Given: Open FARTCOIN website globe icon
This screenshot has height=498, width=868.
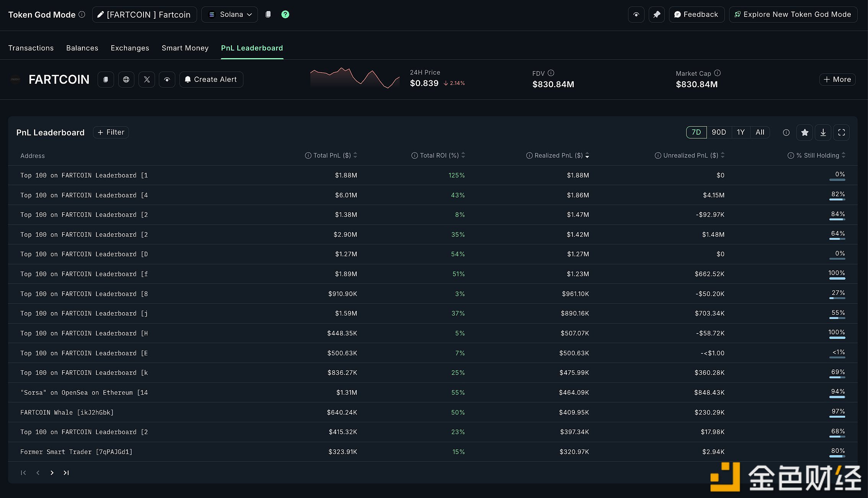Looking at the screenshot, I should pyautogui.click(x=126, y=80).
